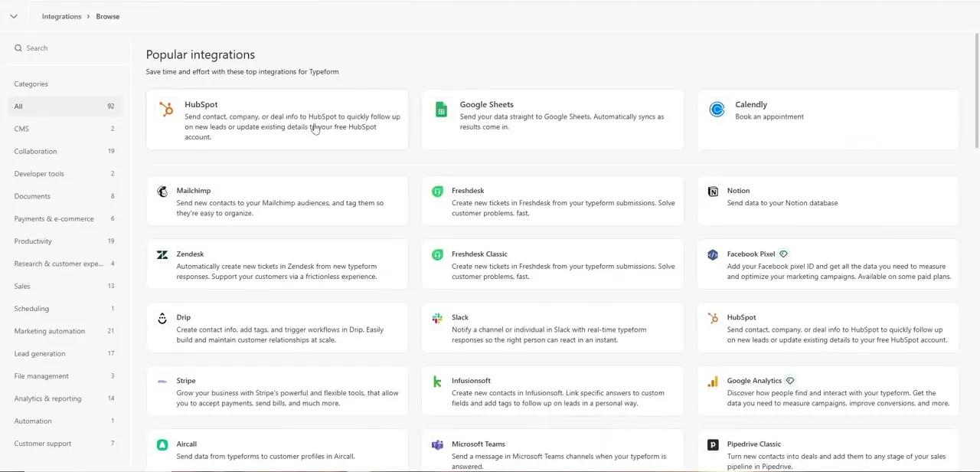
Task: Open the Microsoft Teams integration title
Action: pyautogui.click(x=479, y=444)
